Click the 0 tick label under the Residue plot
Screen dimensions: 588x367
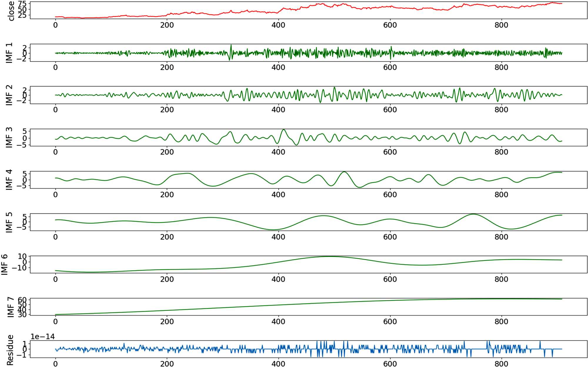tap(55, 364)
